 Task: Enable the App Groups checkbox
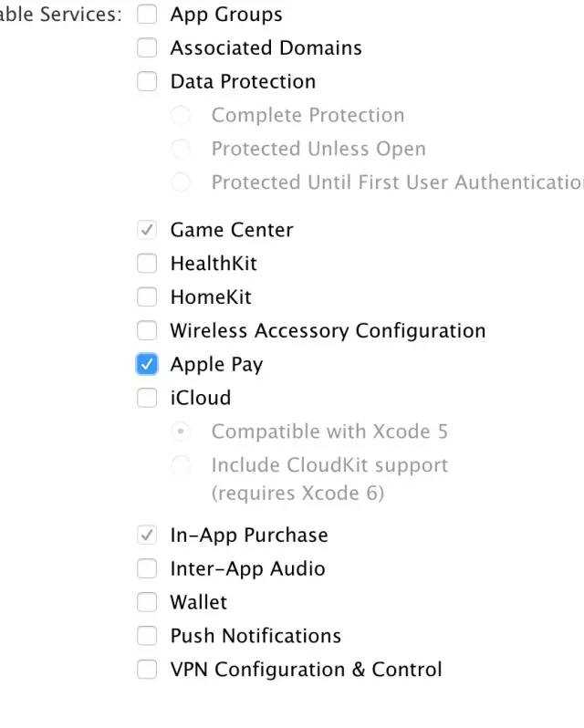pos(147,14)
